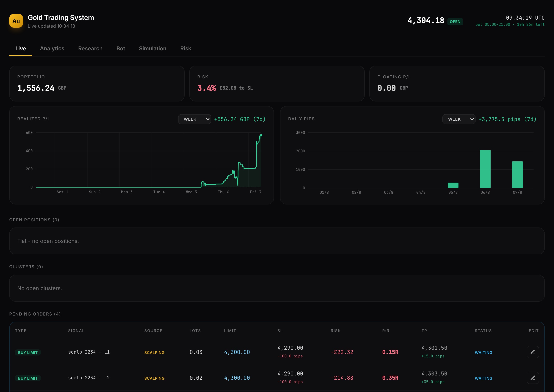
Task: Click the -£22.32 risk value
Action: (342, 352)
